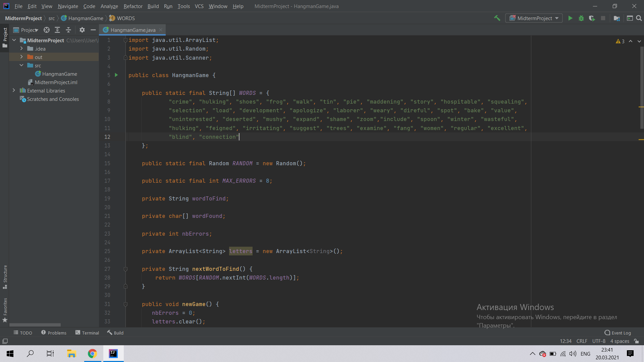Select the HangmanGame.java editor tab

click(133, 30)
